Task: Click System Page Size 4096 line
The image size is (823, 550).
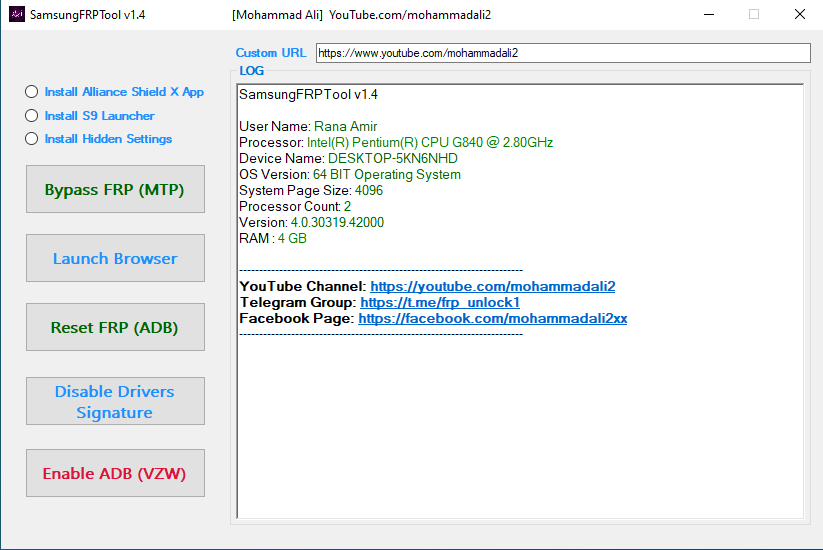Action: (311, 191)
